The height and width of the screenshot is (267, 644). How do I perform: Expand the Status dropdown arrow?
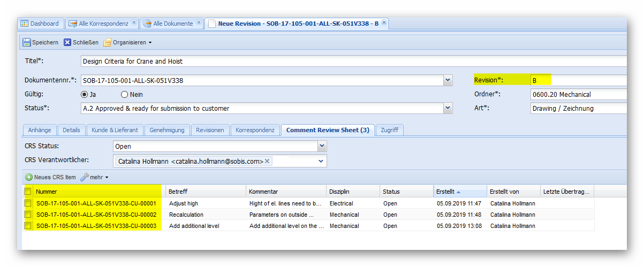448,109
